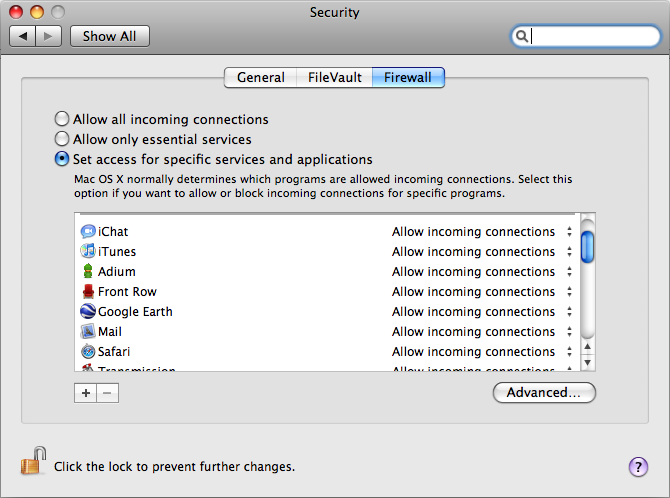Change Google Earth connection setting popup
Screen dimensions: 670x498
pos(482,312)
